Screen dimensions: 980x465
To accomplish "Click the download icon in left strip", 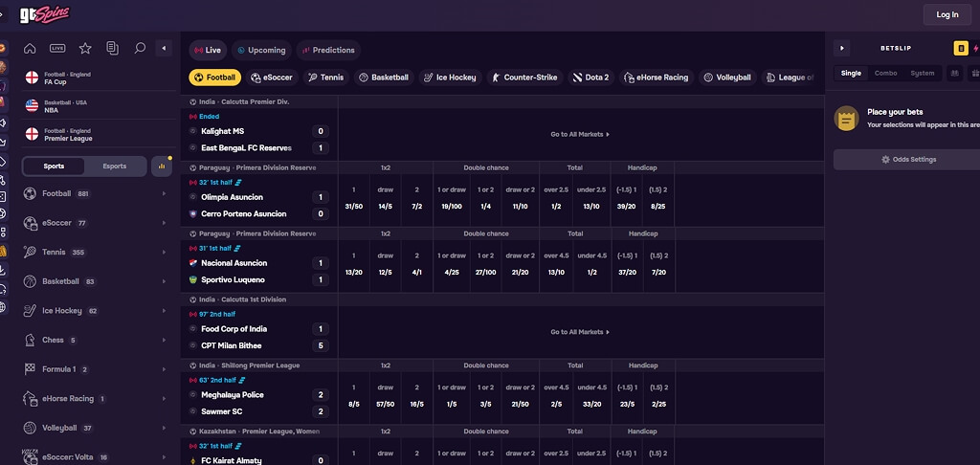I will (3, 271).
